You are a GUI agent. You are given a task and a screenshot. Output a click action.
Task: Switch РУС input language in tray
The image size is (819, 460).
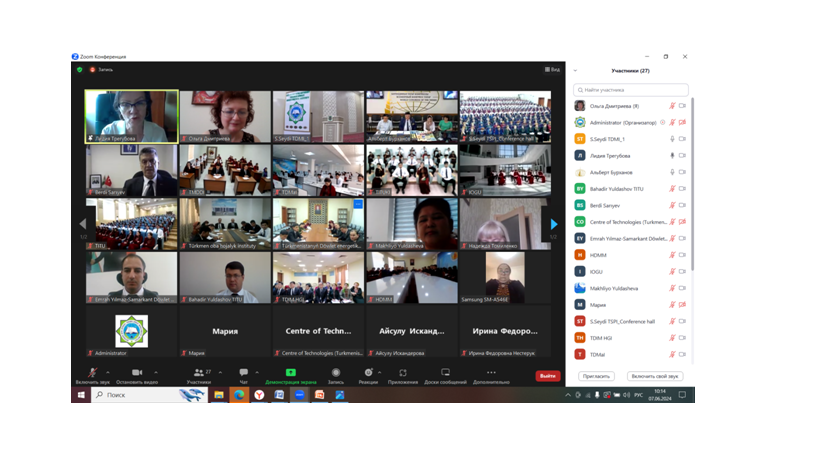point(638,395)
